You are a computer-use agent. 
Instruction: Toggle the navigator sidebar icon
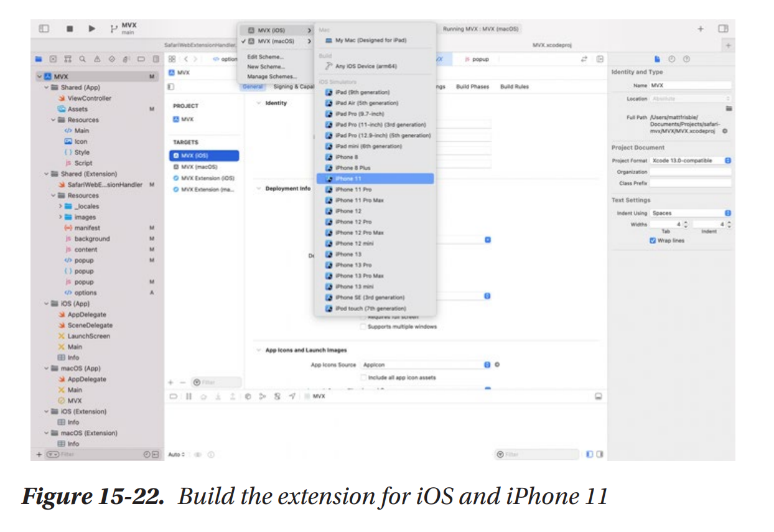tap(44, 29)
